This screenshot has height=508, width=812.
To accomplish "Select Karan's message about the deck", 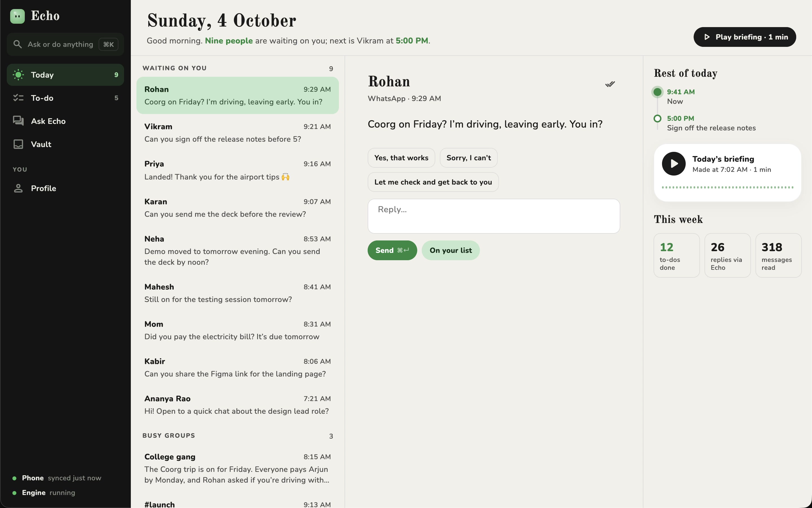I will 238,208.
